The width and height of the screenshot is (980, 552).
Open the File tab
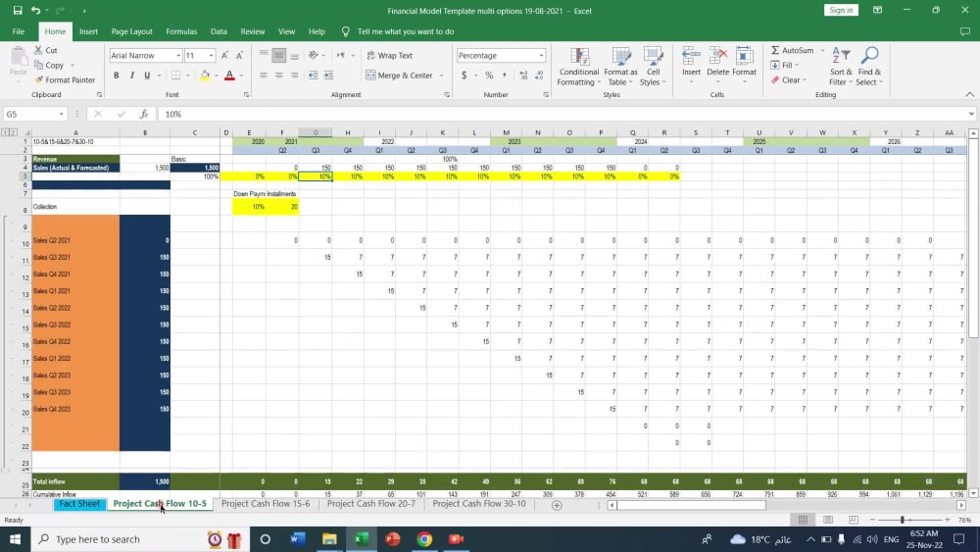click(x=18, y=31)
